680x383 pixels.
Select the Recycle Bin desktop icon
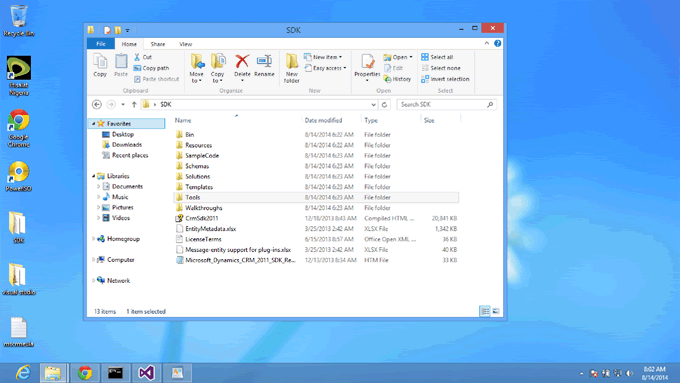[x=18, y=20]
